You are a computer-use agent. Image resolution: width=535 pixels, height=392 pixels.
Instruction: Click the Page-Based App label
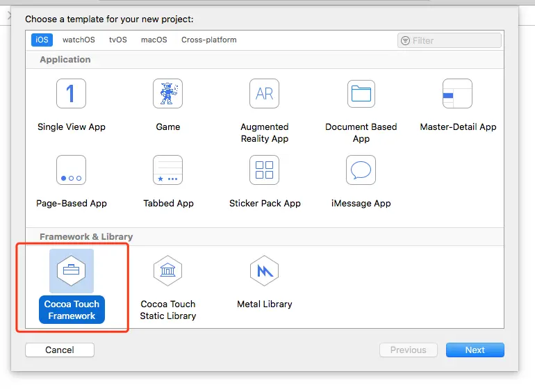click(72, 204)
